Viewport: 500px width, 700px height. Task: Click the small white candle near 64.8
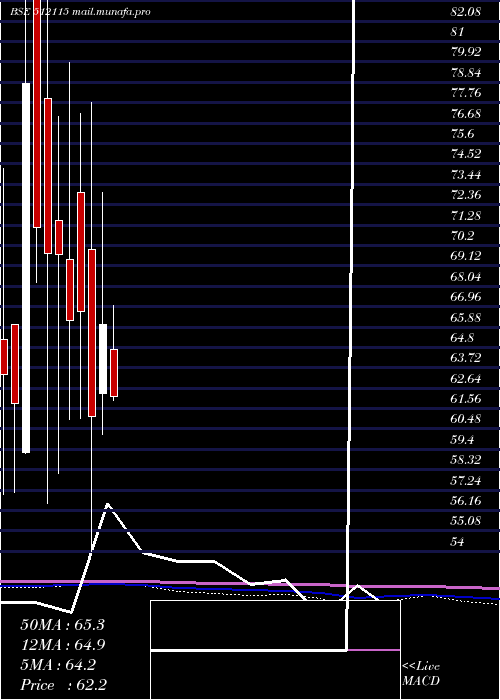pyautogui.click(x=103, y=359)
